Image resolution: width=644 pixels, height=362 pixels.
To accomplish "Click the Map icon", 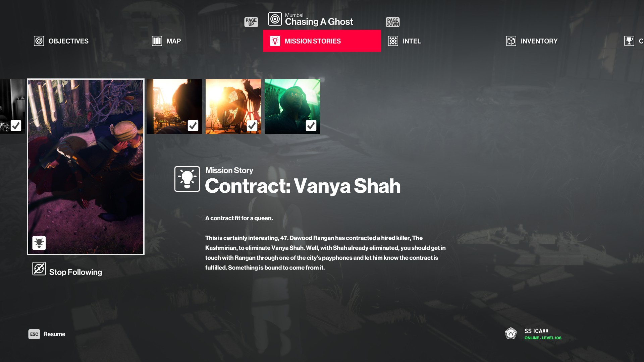I will click(x=157, y=41).
